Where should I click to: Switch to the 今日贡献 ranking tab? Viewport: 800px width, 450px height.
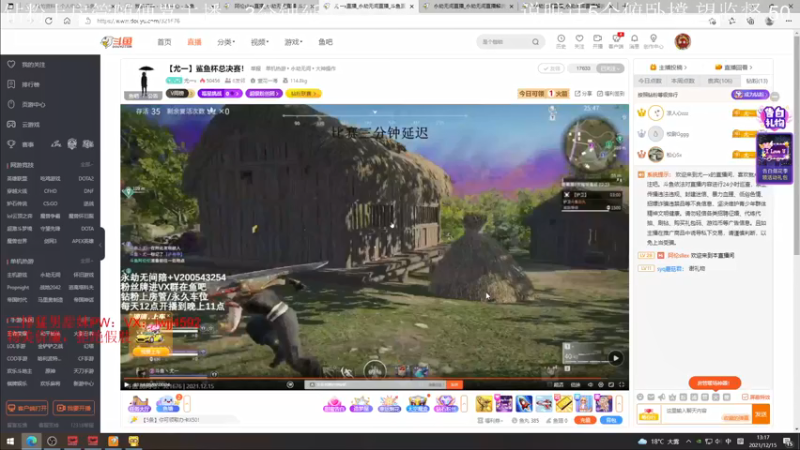pyautogui.click(x=649, y=81)
